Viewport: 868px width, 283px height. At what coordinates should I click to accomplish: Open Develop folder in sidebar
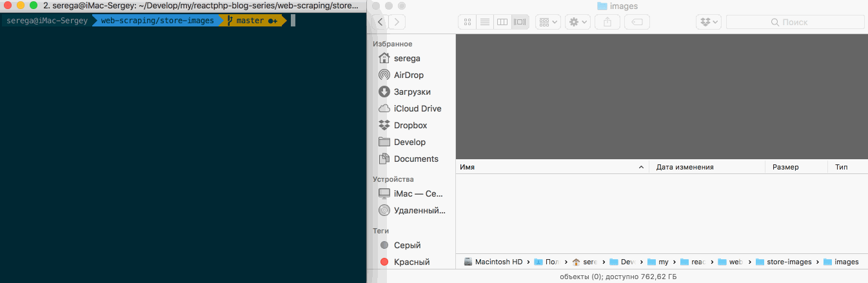point(410,142)
